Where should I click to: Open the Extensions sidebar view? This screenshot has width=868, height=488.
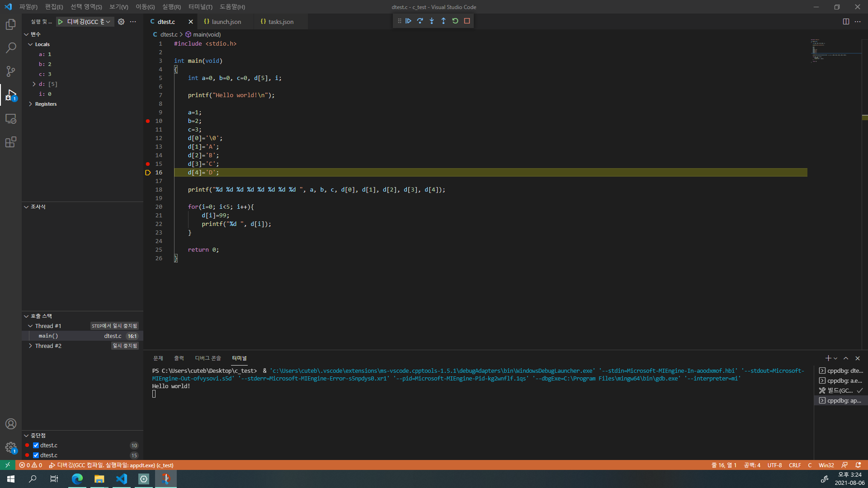(11, 142)
